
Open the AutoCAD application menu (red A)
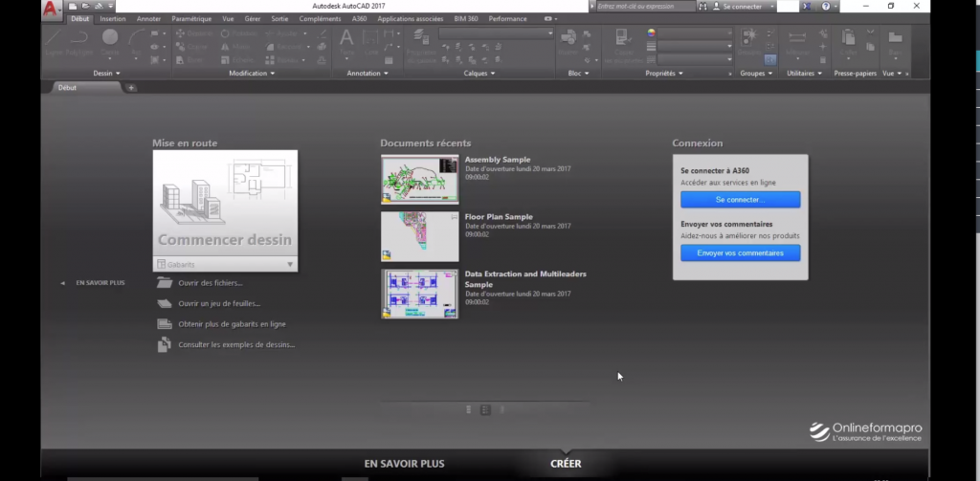52,9
